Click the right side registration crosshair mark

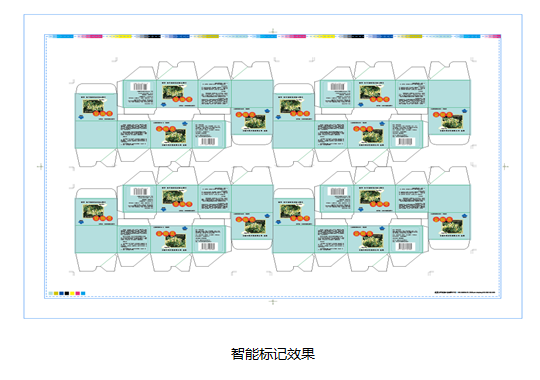pyautogui.click(x=505, y=167)
